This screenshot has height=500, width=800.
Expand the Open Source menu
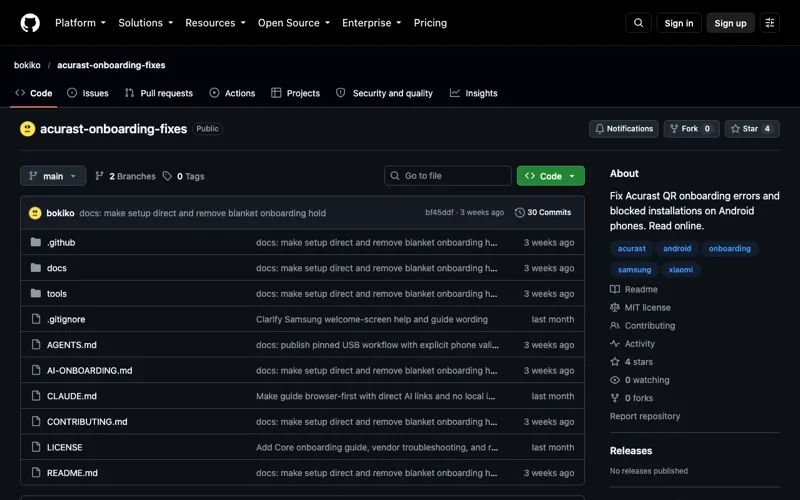coord(294,23)
